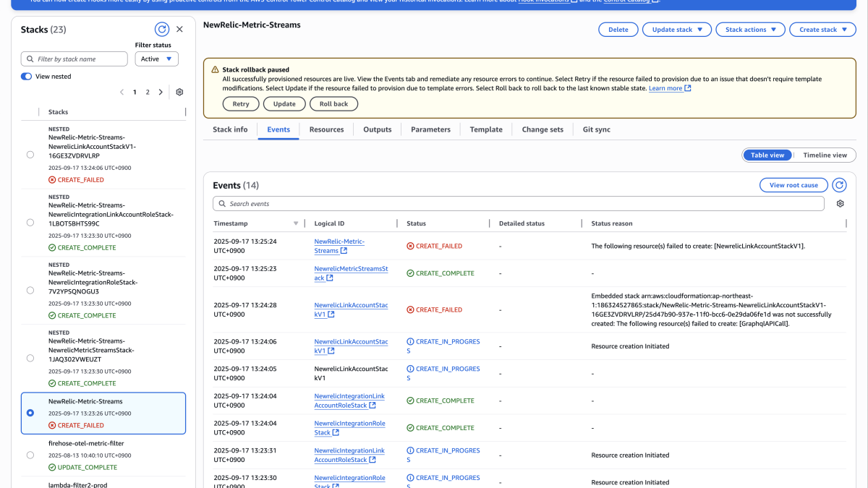The image size is (868, 488).
Task: Select NewrelicIntegrationRoleStack-7V2YPSQNOGU3 stack radio button
Action: (30, 291)
